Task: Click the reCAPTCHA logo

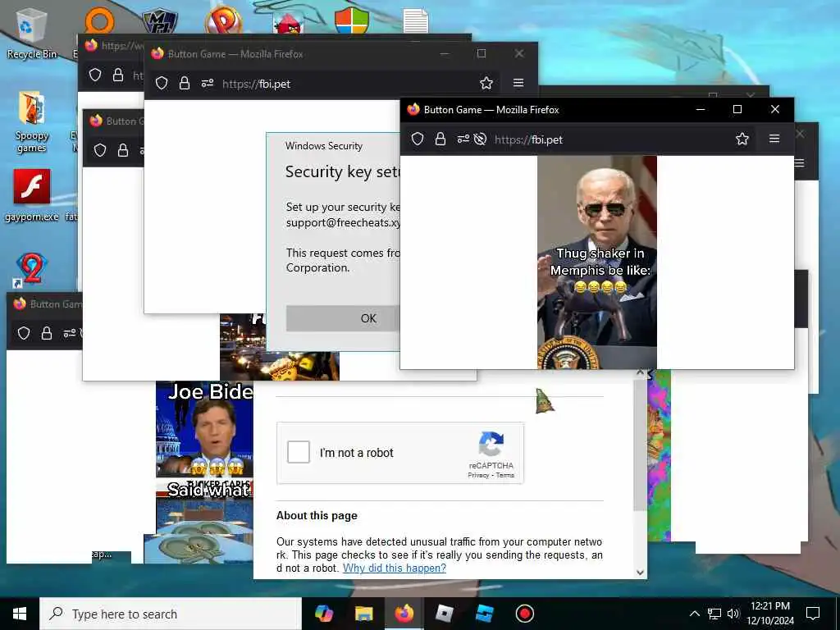Action: tap(491, 444)
